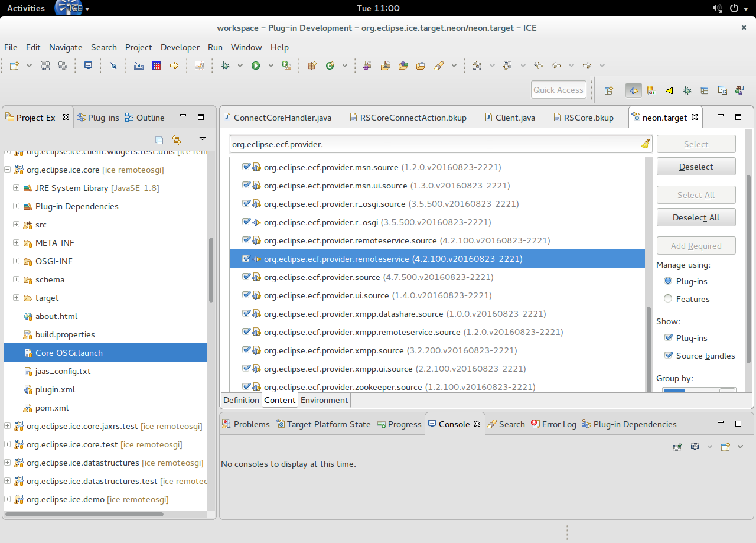Click the blue-red grid toolbar icon

coord(157,66)
